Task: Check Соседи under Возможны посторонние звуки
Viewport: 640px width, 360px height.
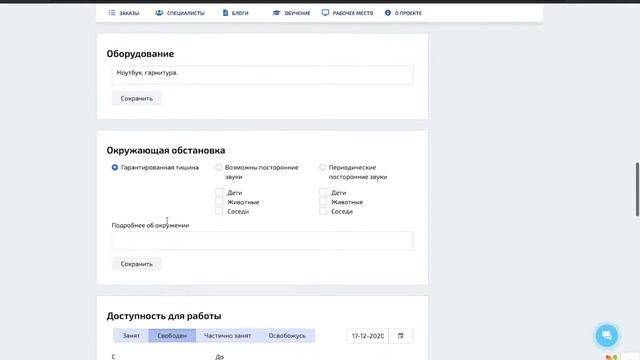Action: point(219,211)
